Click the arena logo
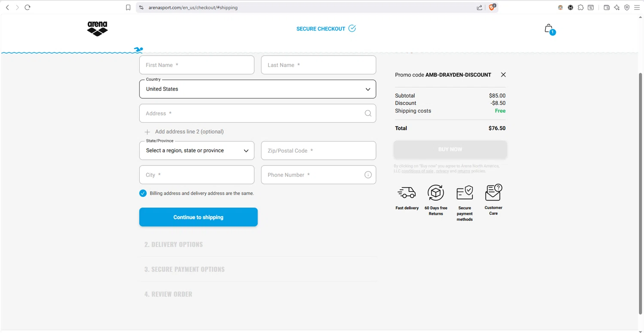The height and width of the screenshot is (333, 644). (97, 29)
